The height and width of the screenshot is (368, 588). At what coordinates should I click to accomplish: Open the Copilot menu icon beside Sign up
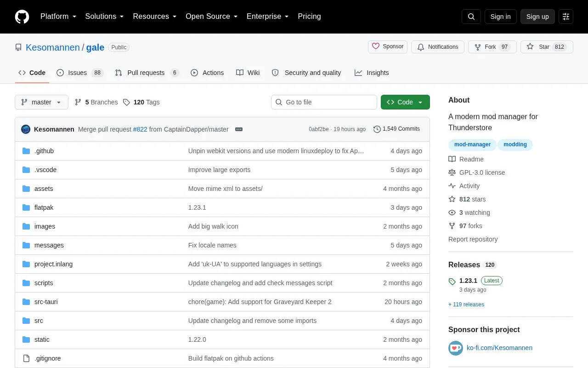point(566,17)
